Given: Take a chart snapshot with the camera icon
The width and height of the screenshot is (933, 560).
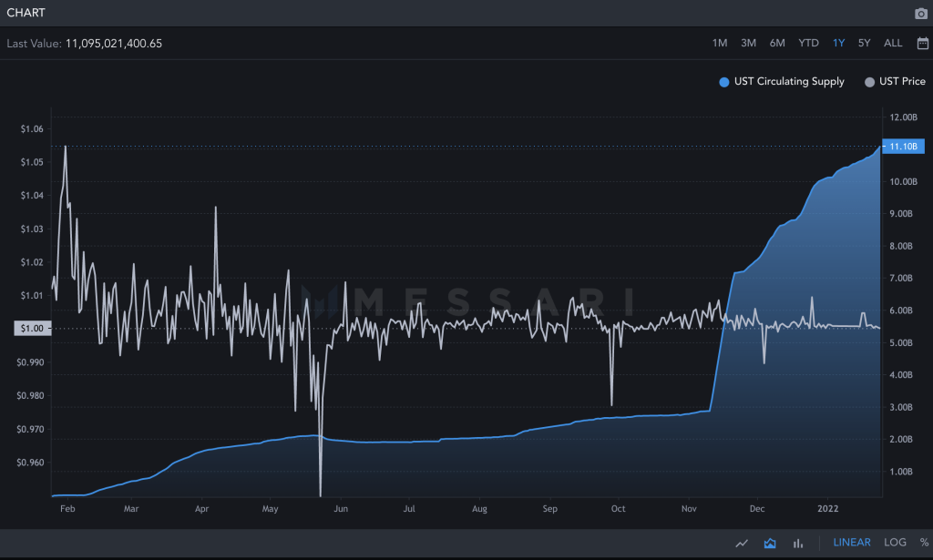Looking at the screenshot, I should click(x=920, y=13).
